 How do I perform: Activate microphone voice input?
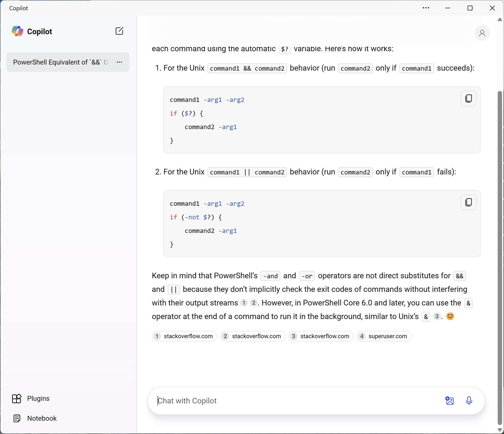(x=469, y=401)
